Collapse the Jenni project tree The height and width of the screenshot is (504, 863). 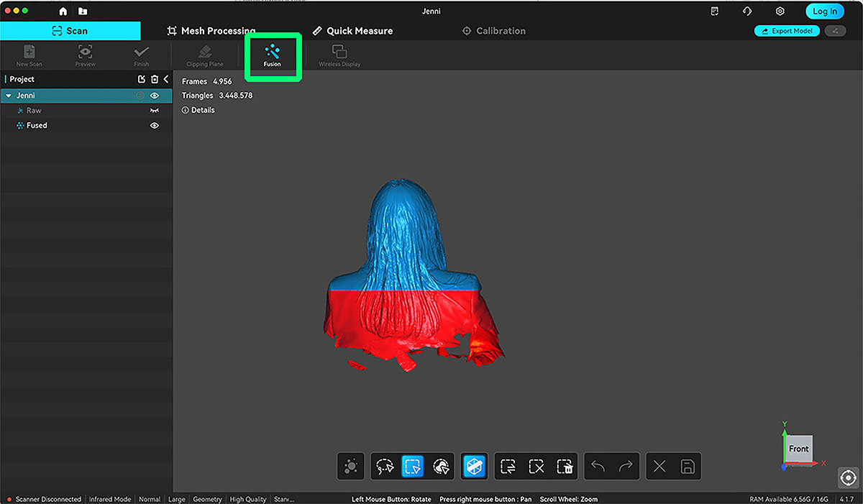(9, 96)
